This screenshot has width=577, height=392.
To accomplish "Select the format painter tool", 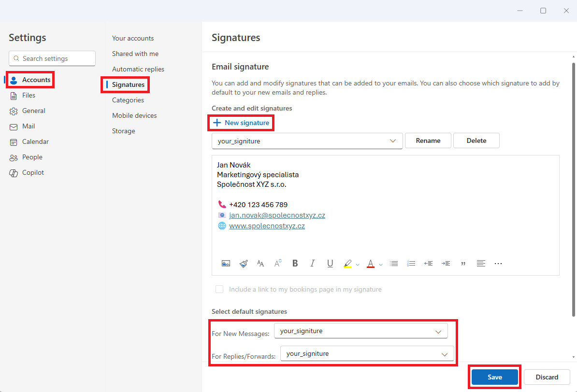I will pos(244,264).
